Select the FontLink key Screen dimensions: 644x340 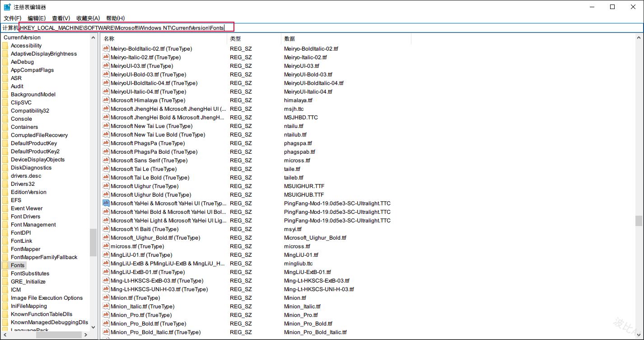point(22,241)
